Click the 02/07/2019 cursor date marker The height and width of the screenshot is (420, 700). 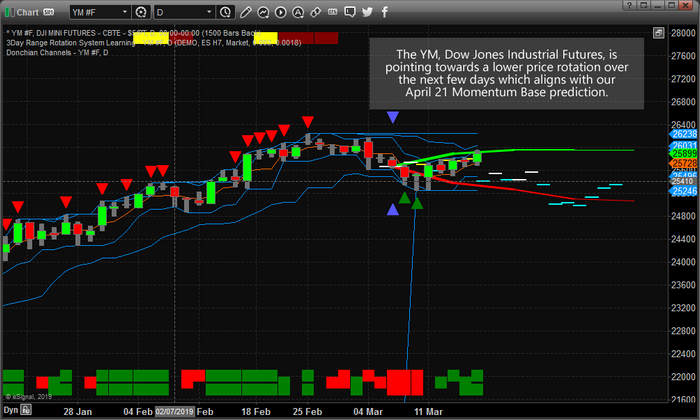[x=175, y=412]
